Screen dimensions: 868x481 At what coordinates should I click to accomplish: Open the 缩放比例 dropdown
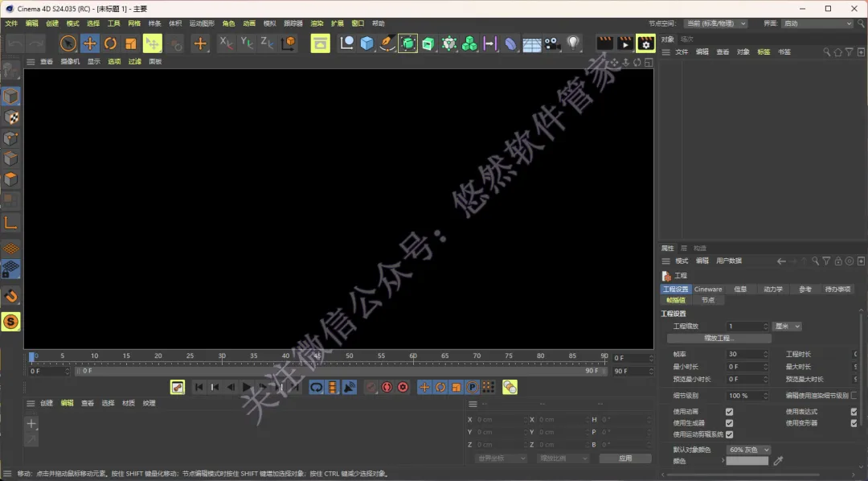(563, 458)
